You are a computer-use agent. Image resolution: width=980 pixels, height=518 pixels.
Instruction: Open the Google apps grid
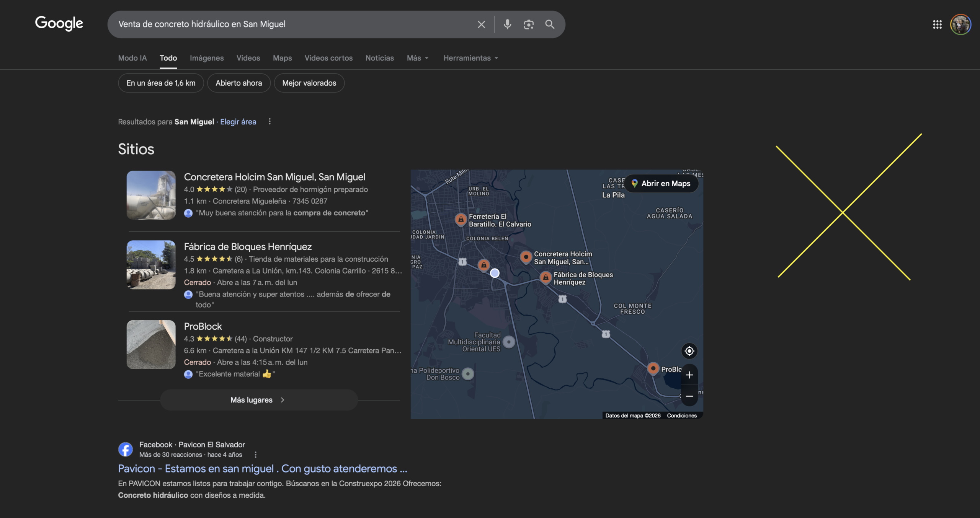[937, 24]
